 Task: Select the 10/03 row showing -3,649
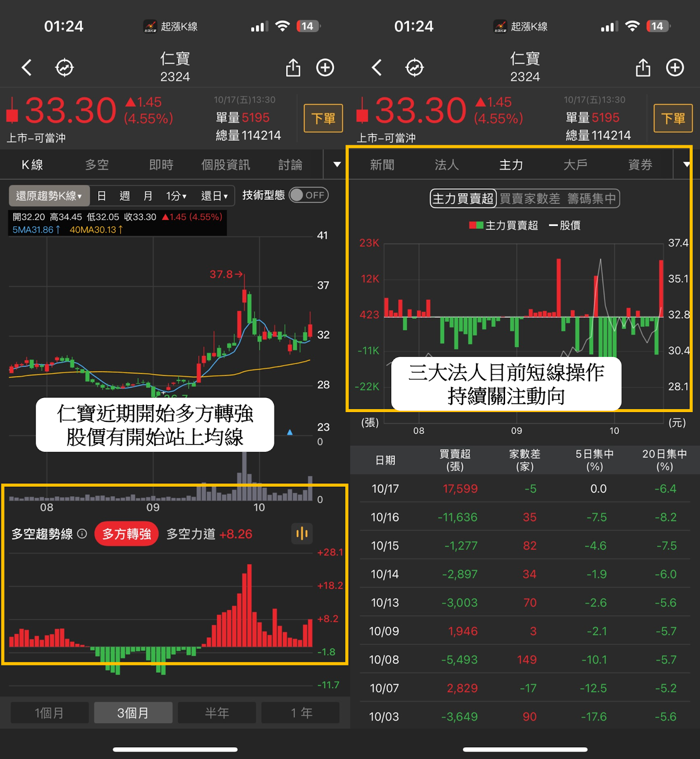pyautogui.click(x=525, y=716)
